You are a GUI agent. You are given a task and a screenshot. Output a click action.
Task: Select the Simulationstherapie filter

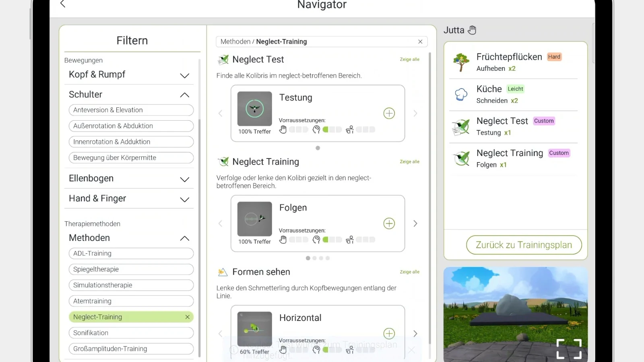coord(131,285)
